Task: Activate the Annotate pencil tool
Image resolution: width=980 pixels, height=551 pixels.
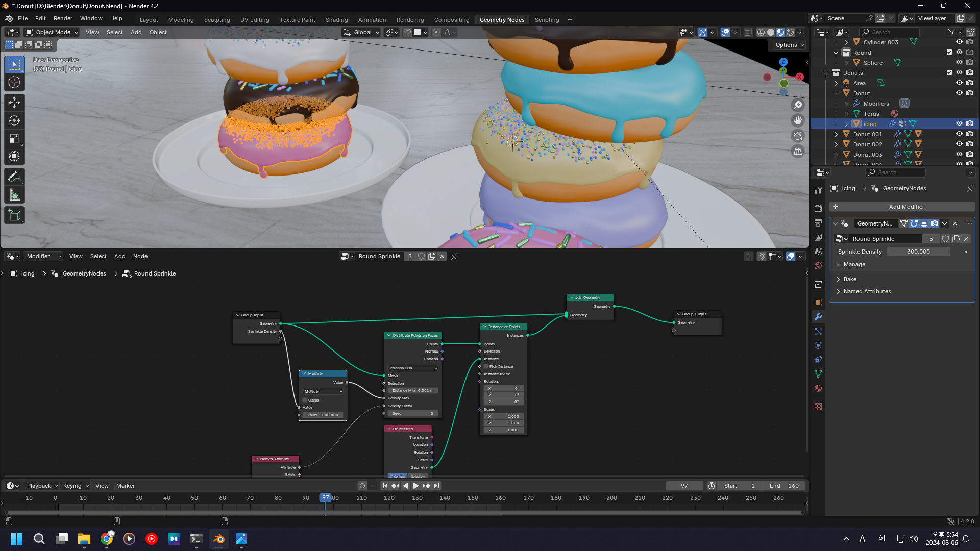Action: (x=14, y=177)
